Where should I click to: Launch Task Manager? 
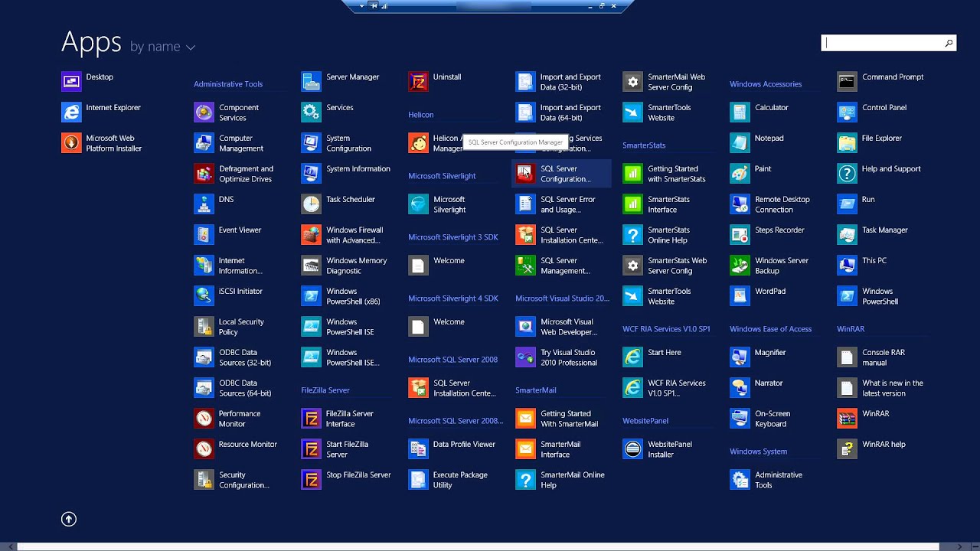(x=874, y=234)
